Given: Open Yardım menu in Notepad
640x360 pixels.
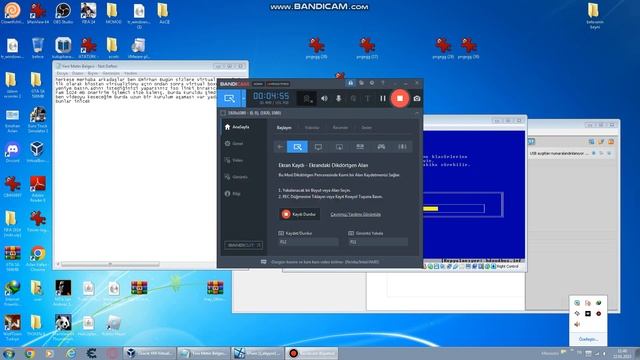Looking at the screenshot, I should 131,73.
